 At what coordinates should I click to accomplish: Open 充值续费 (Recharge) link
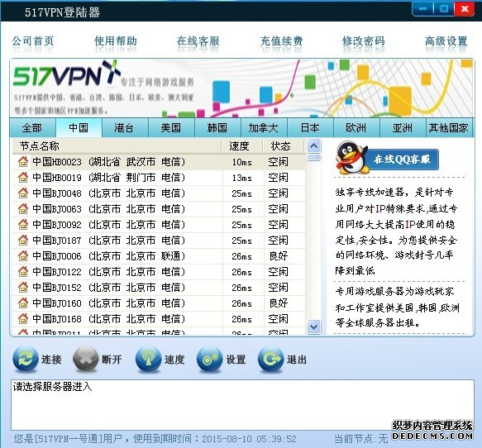[x=281, y=41]
